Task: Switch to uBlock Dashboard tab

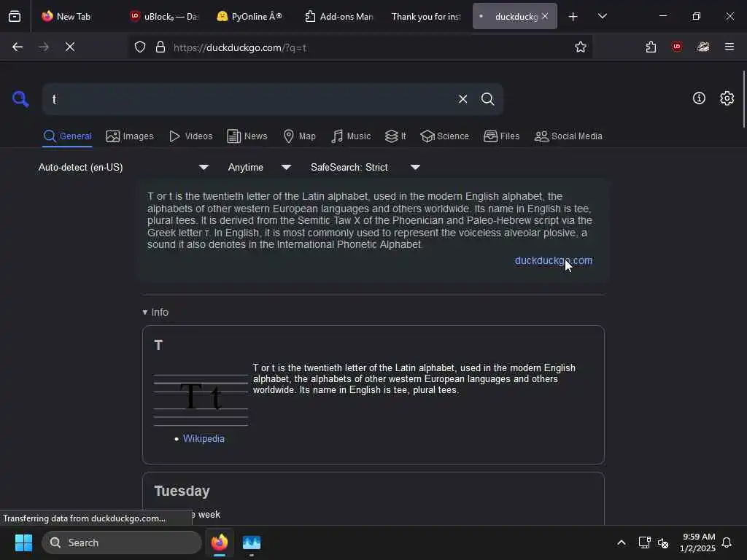Action: pyautogui.click(x=164, y=16)
